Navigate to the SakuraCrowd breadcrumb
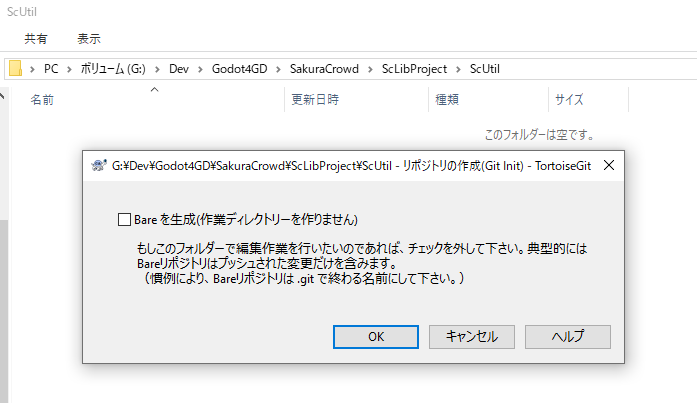 [324, 69]
